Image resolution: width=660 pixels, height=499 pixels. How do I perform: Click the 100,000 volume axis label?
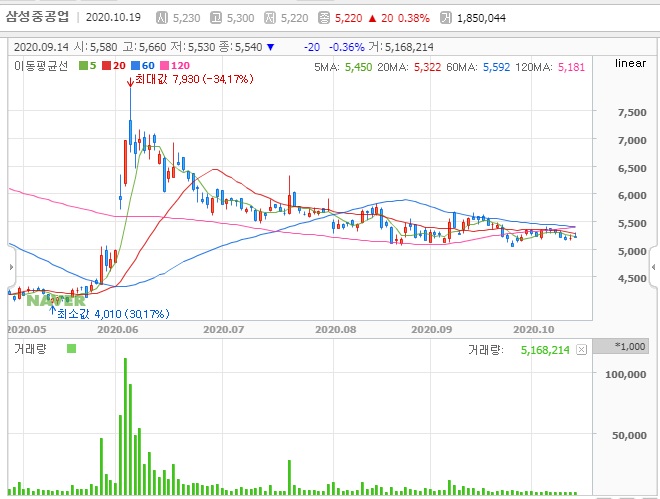pyautogui.click(x=625, y=374)
